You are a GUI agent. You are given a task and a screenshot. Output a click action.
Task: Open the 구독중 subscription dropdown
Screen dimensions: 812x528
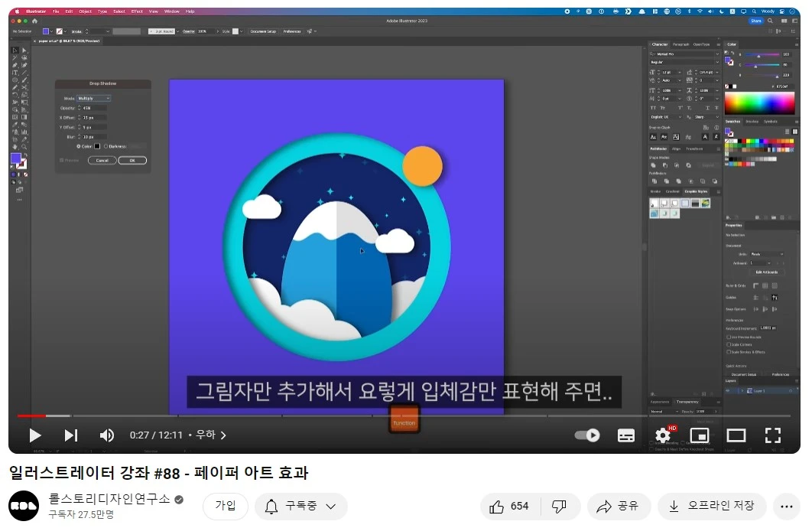(x=300, y=507)
